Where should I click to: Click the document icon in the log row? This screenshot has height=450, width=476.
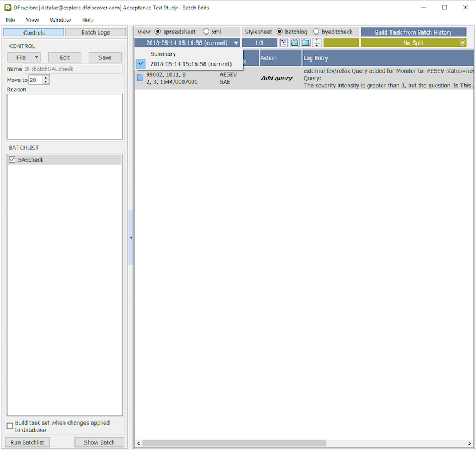140,78
